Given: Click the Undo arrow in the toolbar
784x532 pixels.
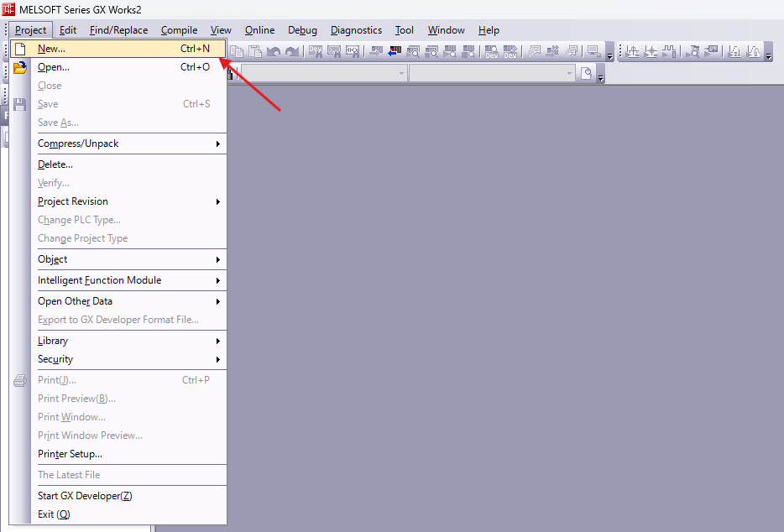Looking at the screenshot, I should click(x=274, y=52).
